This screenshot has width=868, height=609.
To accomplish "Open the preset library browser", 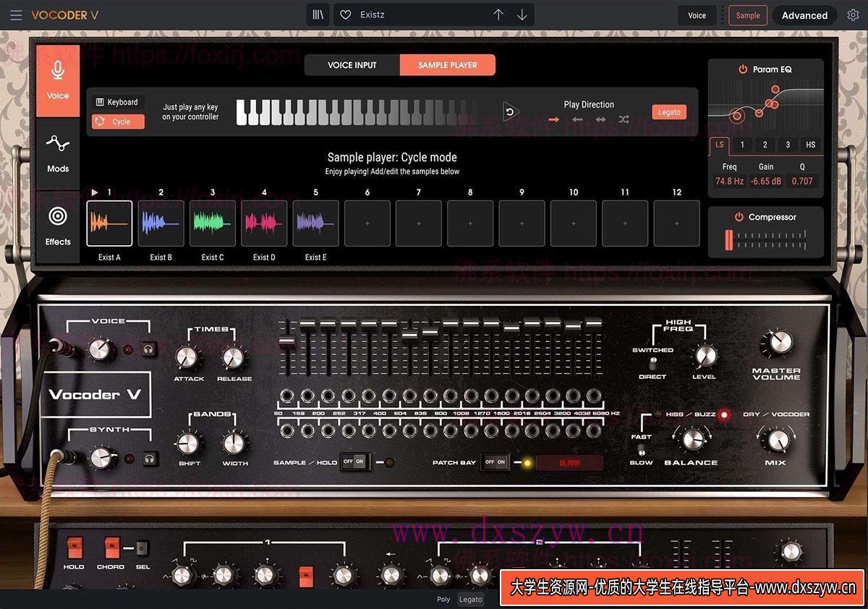I will click(x=318, y=15).
